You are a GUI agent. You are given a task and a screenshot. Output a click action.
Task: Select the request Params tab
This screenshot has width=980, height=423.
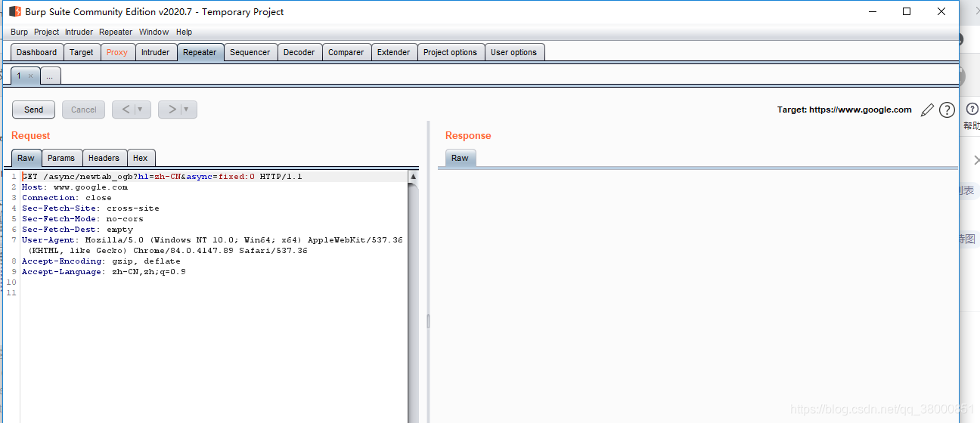tap(61, 158)
